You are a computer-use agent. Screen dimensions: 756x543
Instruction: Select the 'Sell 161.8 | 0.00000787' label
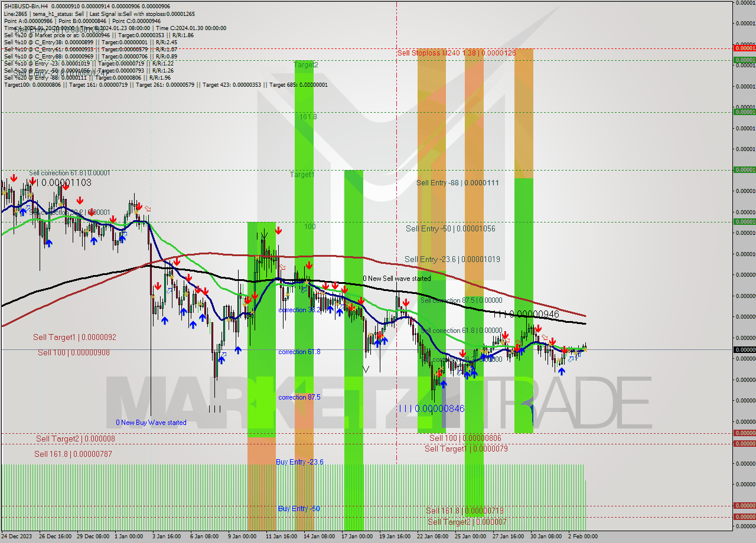point(73,454)
